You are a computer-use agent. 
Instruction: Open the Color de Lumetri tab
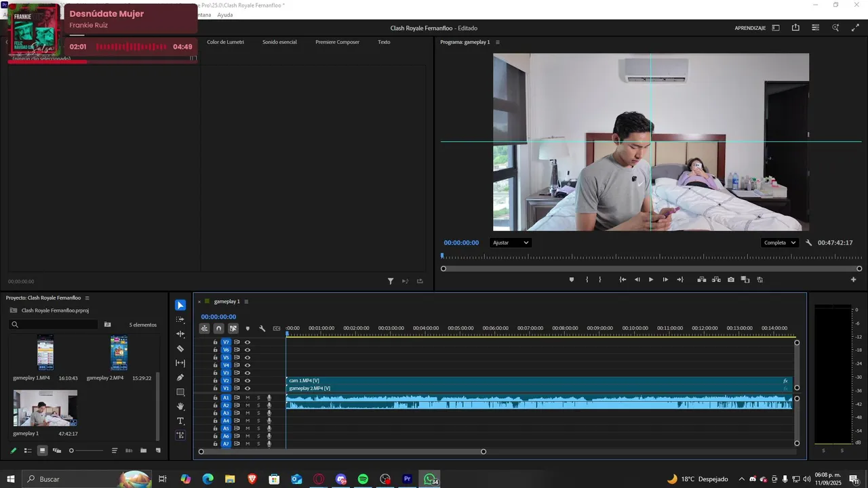coord(225,42)
